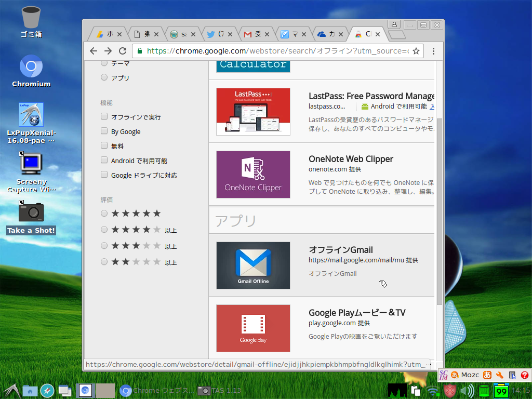This screenshot has height=399, width=532.
Task: Activate the TAS-1.13 taskbar window button
Action: (x=219, y=391)
